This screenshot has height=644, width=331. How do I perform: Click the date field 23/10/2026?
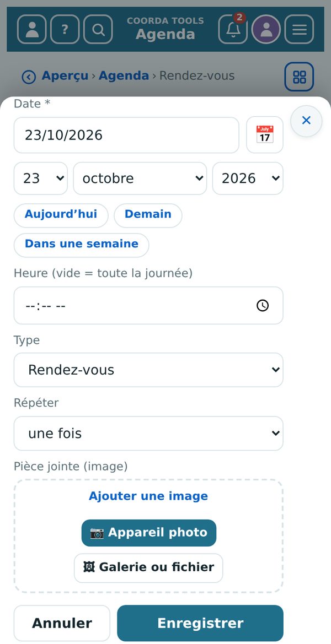coord(126,135)
